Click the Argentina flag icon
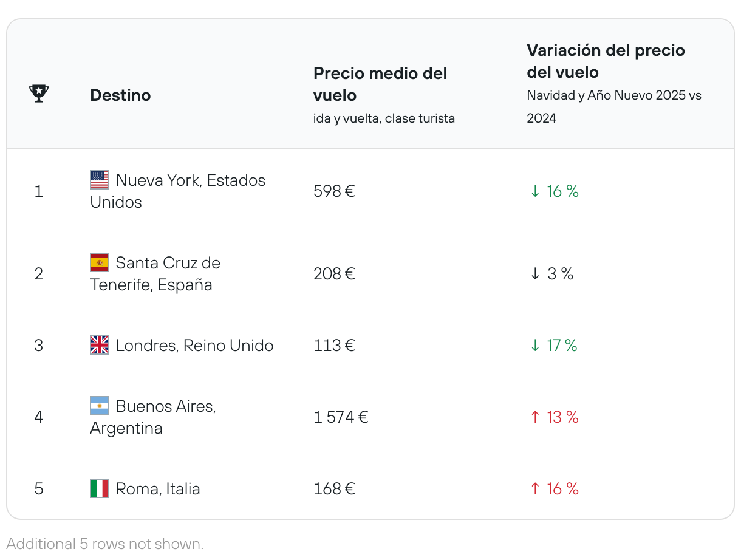 click(x=100, y=406)
